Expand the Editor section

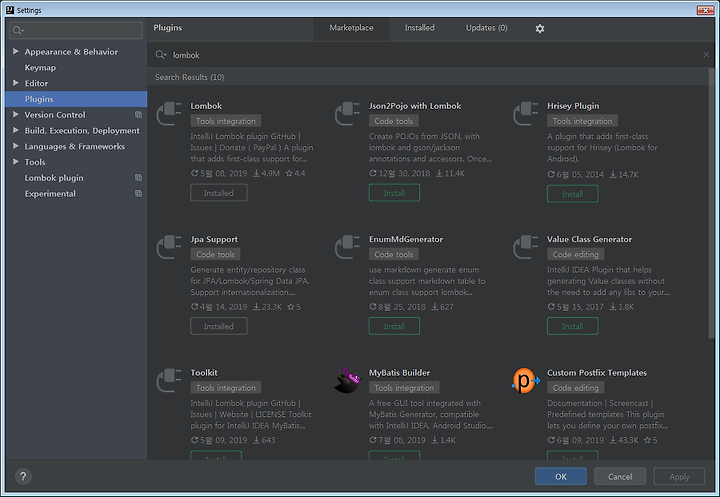(16, 83)
